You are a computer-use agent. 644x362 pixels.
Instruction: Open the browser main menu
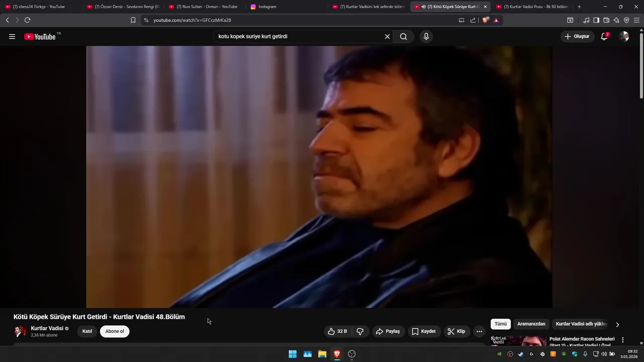pos(637,20)
